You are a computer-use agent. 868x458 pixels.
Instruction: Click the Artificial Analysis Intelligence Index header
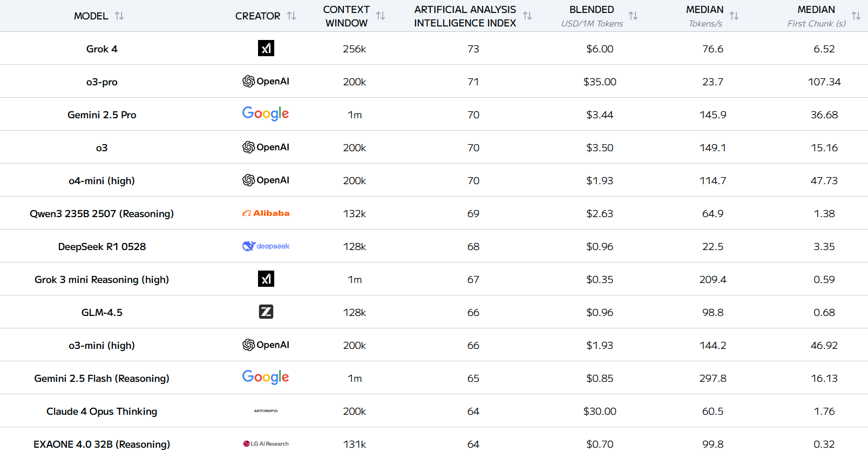click(465, 16)
